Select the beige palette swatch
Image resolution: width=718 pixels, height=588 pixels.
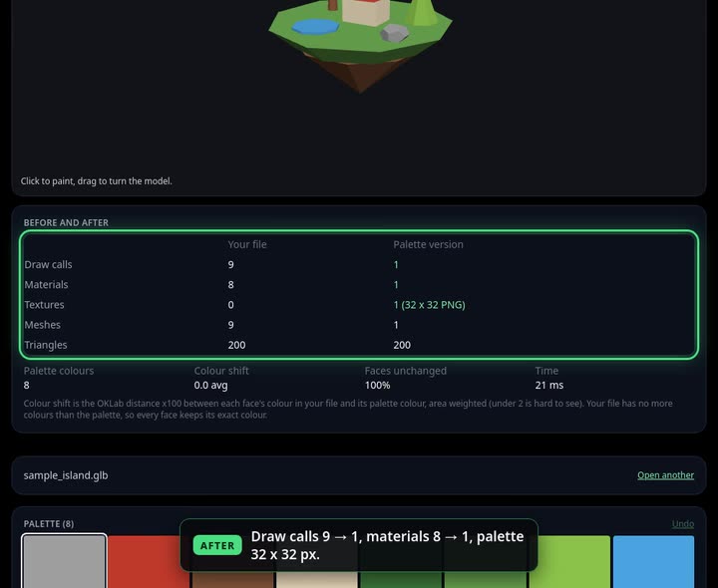coord(317,580)
